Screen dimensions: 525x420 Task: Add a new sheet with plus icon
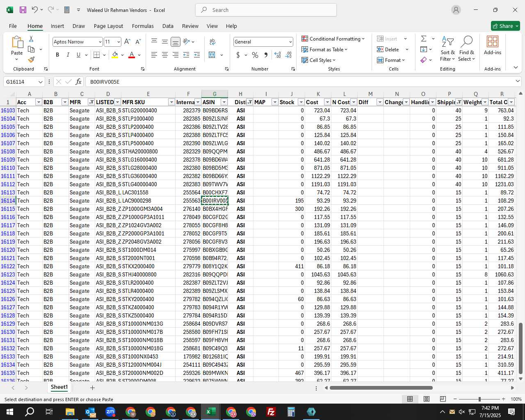[92, 388]
